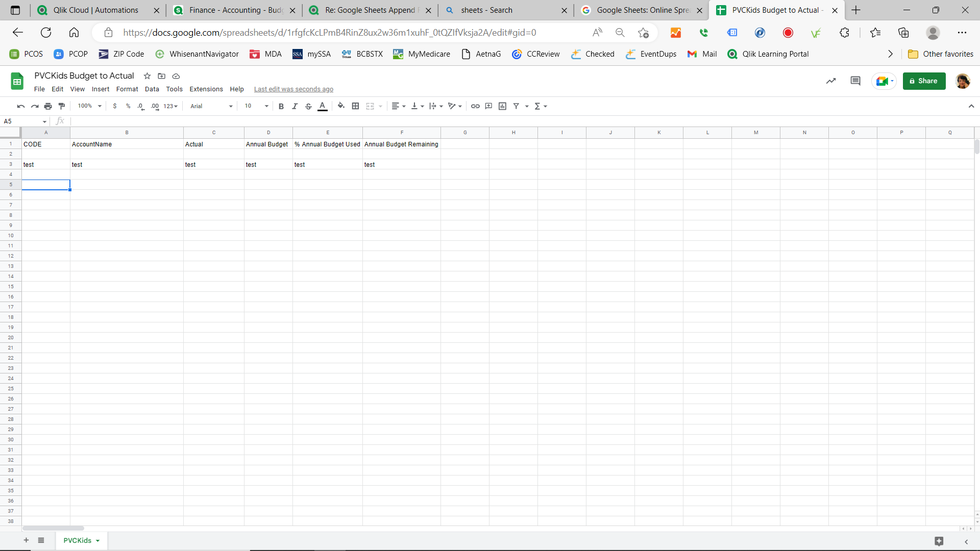
Task: Open Qlik Learning Portal bookmark
Action: (x=768, y=54)
